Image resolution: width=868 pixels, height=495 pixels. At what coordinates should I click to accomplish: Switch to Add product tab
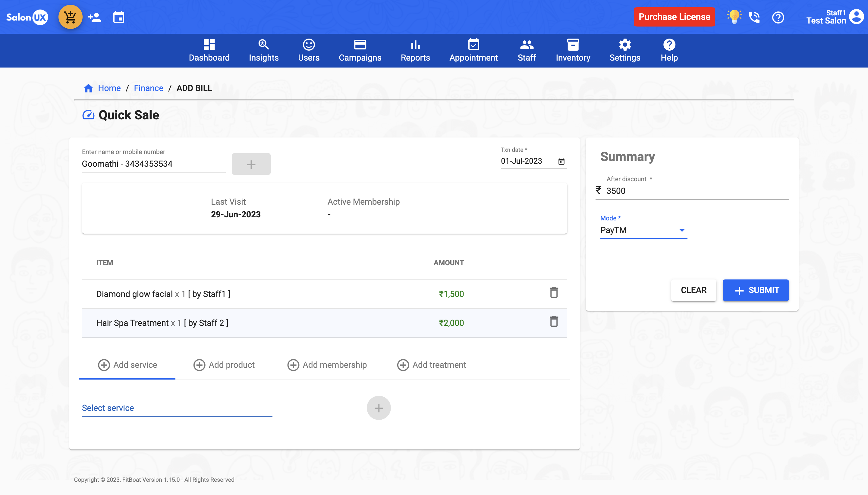(x=224, y=365)
